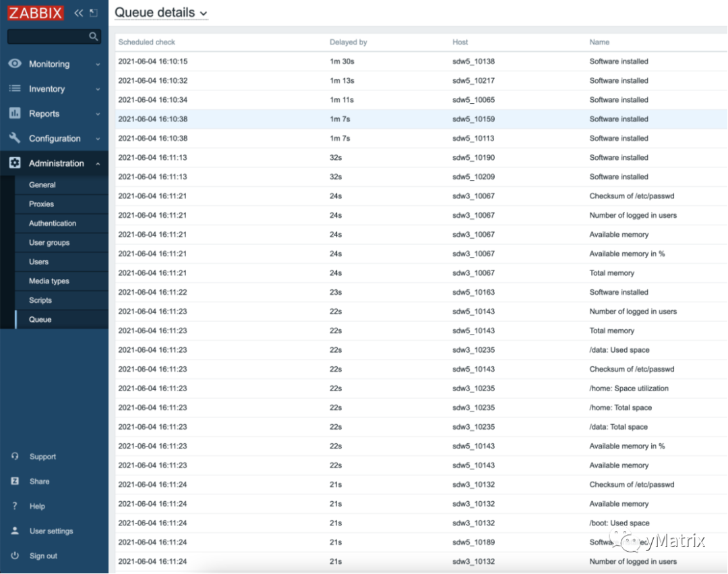
Task: Click the hide-sidebar window icon
Action: click(x=93, y=13)
